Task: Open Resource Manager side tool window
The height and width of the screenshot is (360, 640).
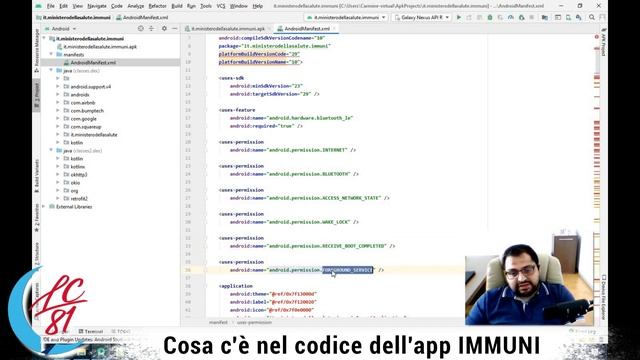Action: click(x=37, y=50)
